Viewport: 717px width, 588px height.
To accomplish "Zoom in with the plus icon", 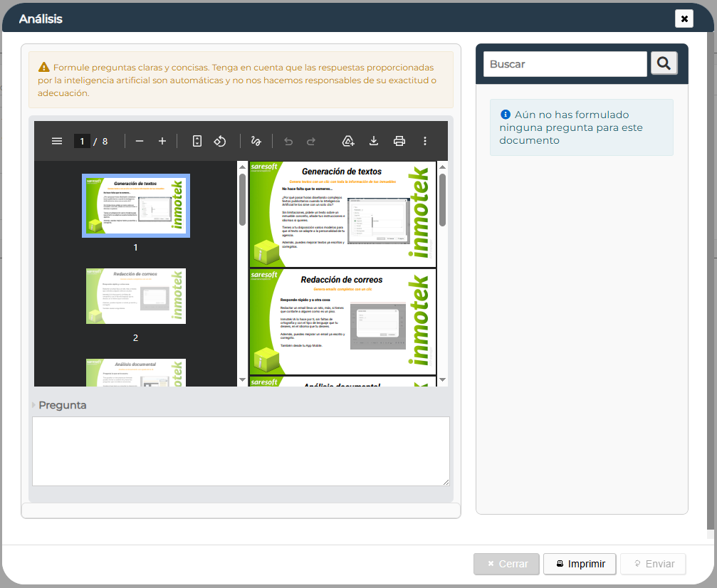I will [162, 141].
